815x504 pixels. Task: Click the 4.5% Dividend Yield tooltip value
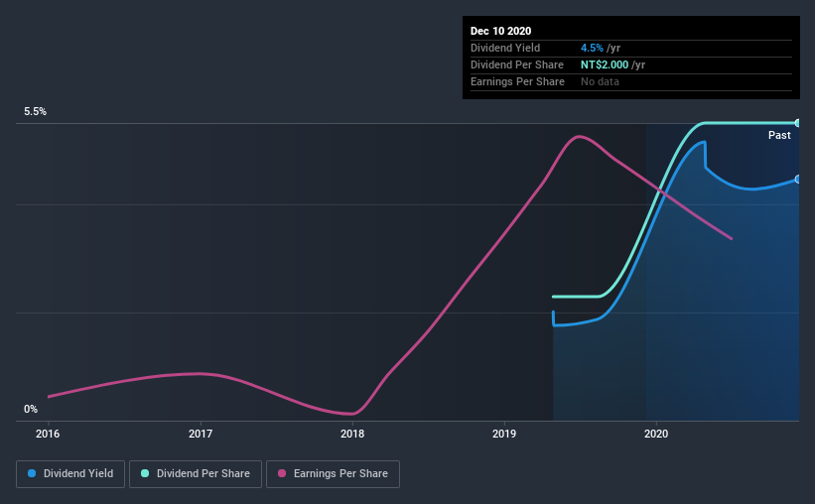tap(592, 48)
